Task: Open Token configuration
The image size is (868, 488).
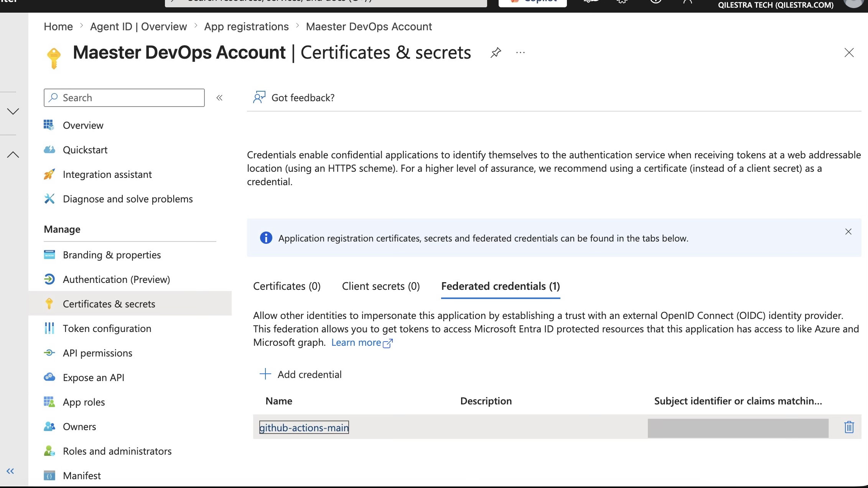Action: (107, 329)
